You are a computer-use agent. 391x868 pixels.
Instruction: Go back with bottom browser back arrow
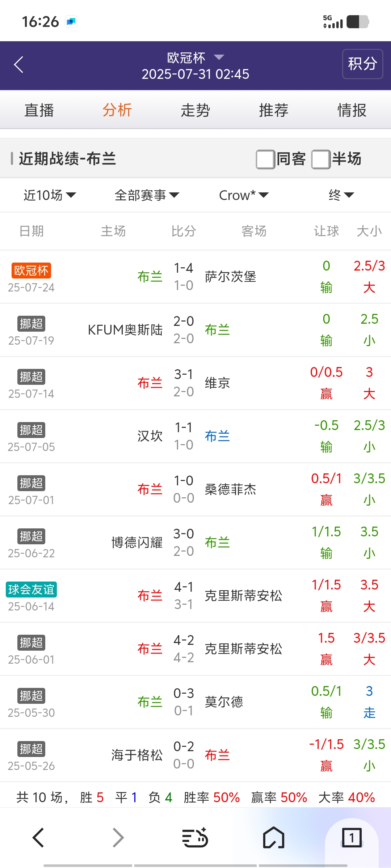coord(38,838)
